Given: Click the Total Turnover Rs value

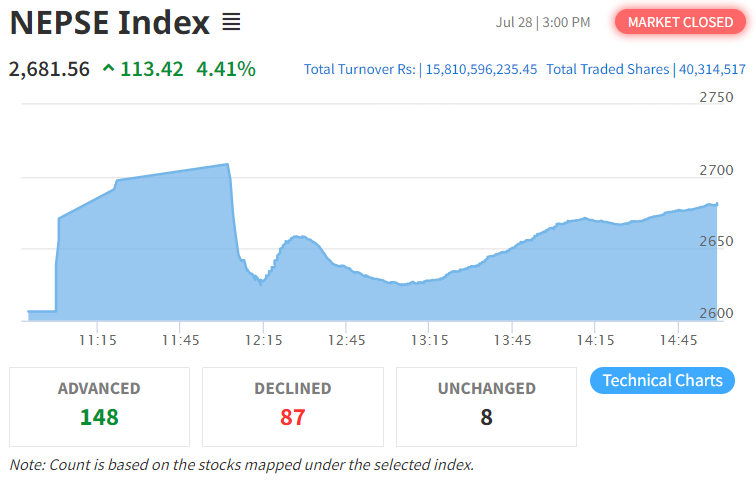Looking at the screenshot, I should click(x=482, y=70).
